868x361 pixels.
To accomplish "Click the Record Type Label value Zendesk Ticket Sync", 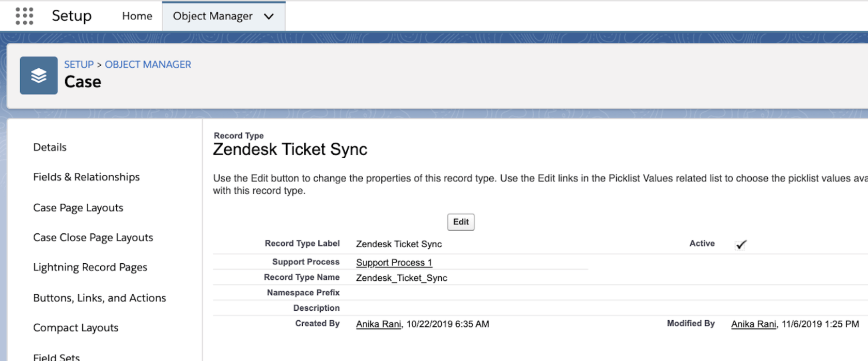I will coord(399,244).
